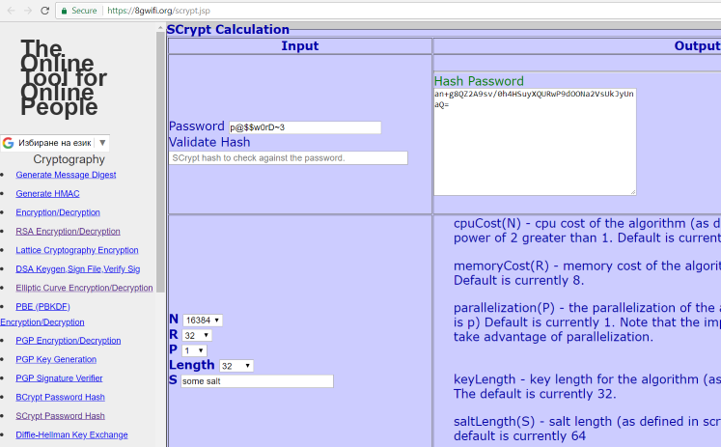The image size is (721, 447).
Task: Open the R memory cost dropdown
Action: pos(197,335)
